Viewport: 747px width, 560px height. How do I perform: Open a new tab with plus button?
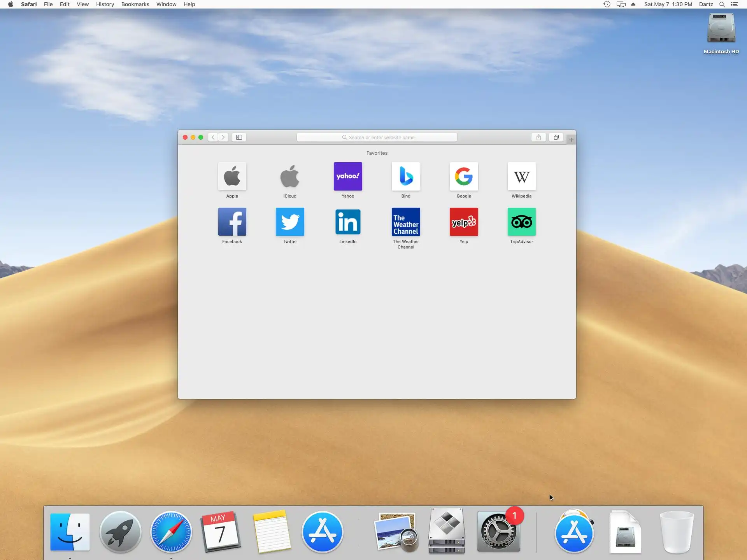[x=571, y=140]
